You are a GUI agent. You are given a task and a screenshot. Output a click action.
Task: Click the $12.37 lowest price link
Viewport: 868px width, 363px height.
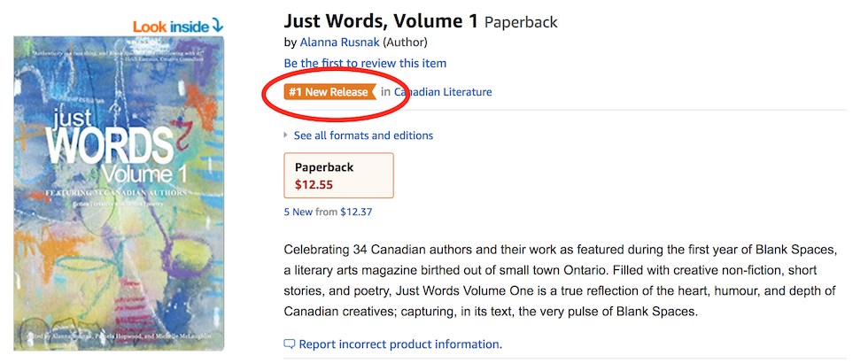(356, 212)
